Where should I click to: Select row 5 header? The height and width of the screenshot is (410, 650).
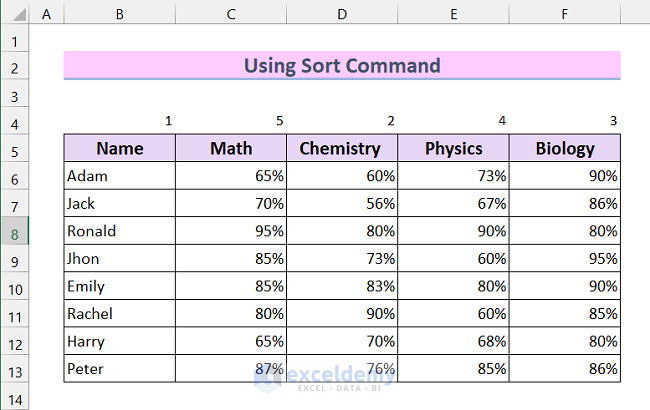[x=15, y=149]
